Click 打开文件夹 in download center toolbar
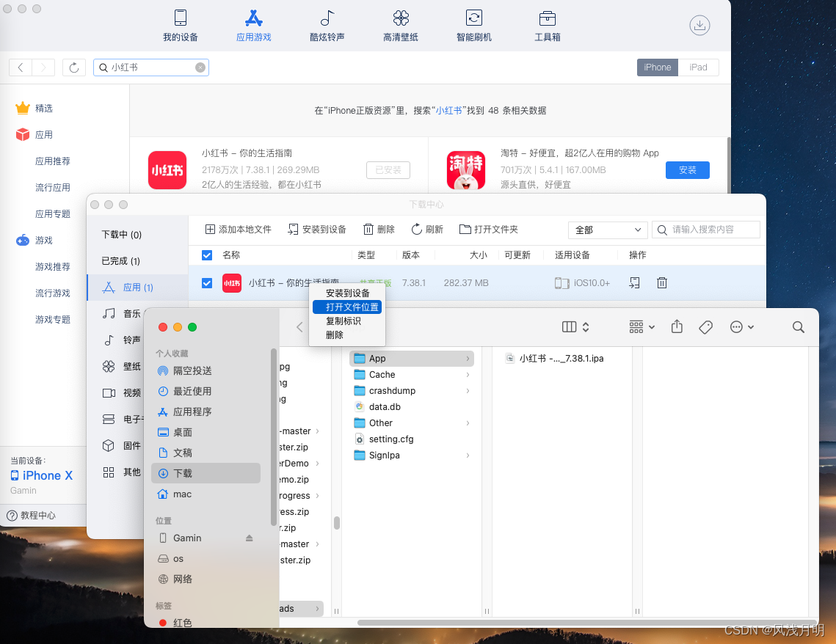The image size is (836, 644). 488,230
